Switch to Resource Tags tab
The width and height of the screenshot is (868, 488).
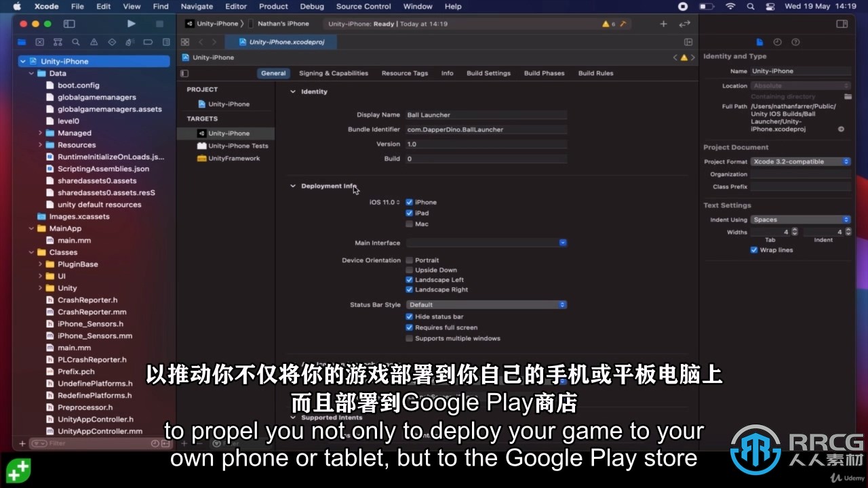tap(405, 73)
